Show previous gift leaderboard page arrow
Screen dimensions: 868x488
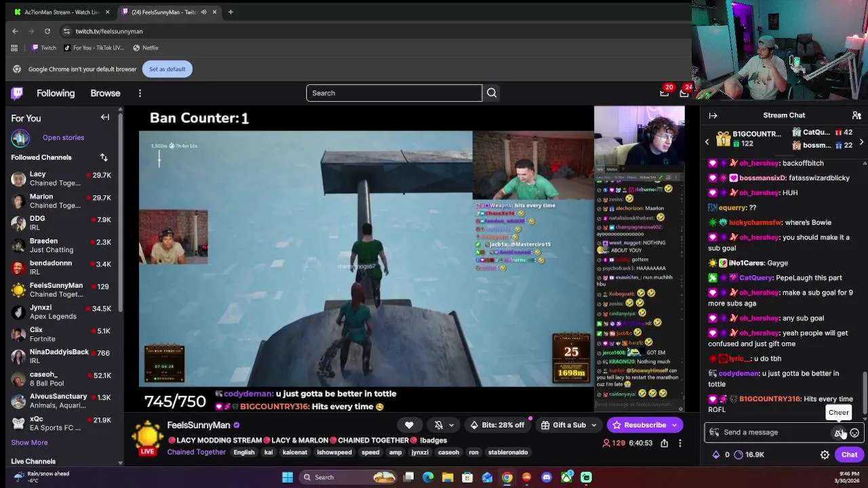[707, 142]
